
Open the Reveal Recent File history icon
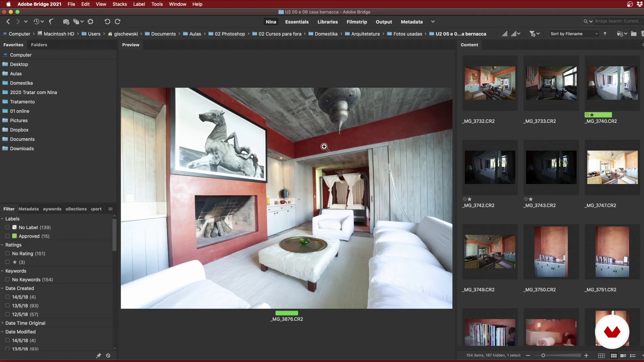pyautogui.click(x=39, y=21)
